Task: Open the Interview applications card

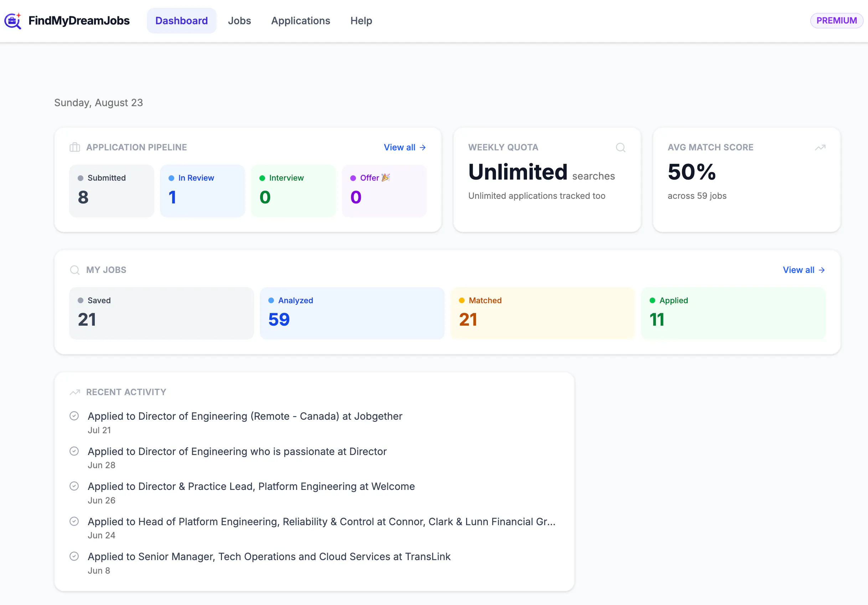Action: click(293, 191)
